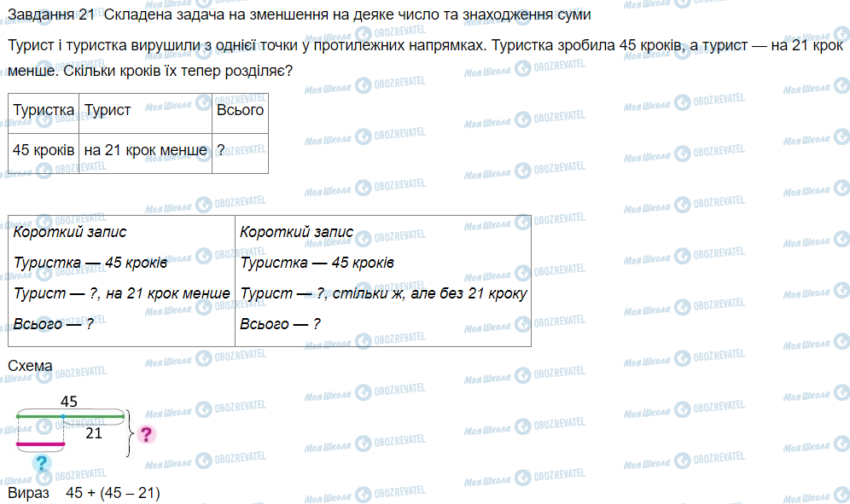Click the 'Схема' label
Screen dimensions: 850x504
click(30, 366)
